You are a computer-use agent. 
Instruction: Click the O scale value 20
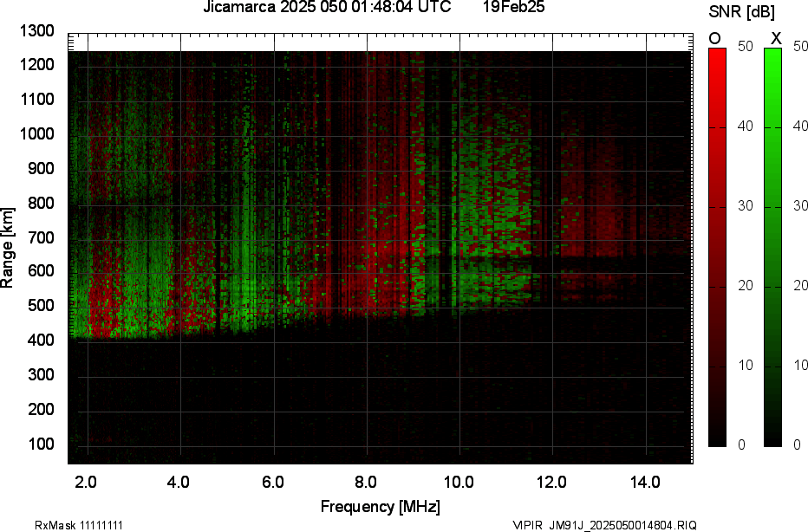[746, 286]
